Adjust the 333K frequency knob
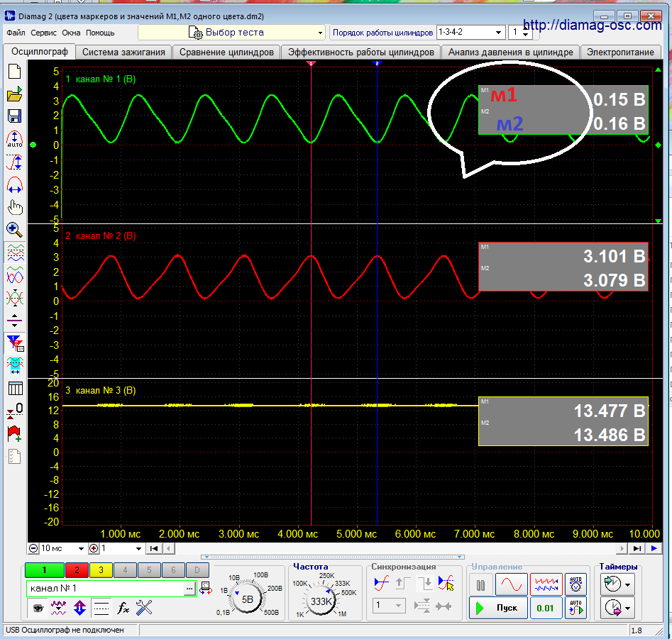Image resolution: width=672 pixels, height=639 pixels. coord(321,601)
